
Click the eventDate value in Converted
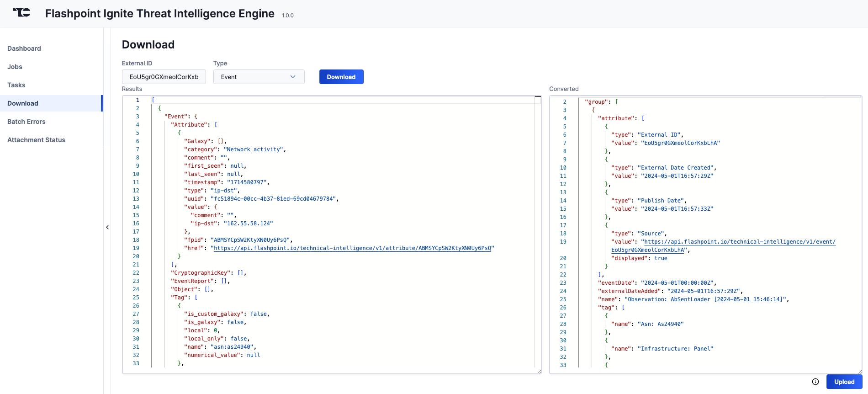coord(677,283)
